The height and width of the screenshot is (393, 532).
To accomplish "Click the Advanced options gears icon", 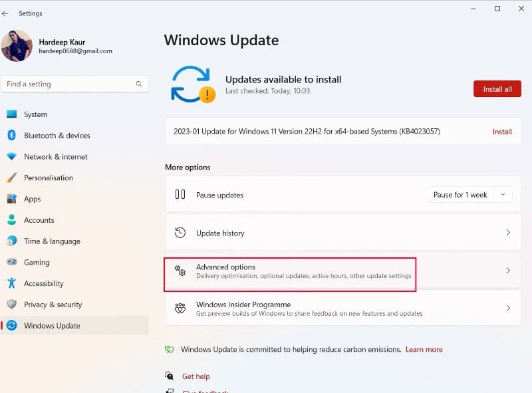I will (180, 271).
